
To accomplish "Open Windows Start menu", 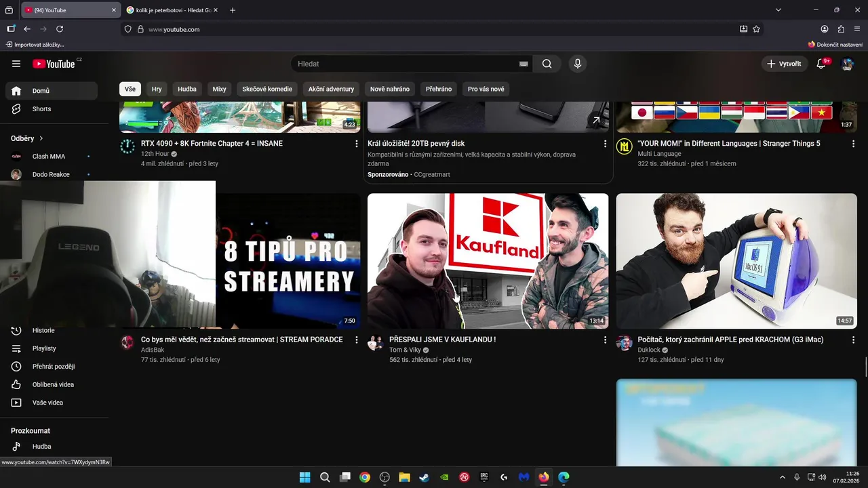I will [x=305, y=477].
